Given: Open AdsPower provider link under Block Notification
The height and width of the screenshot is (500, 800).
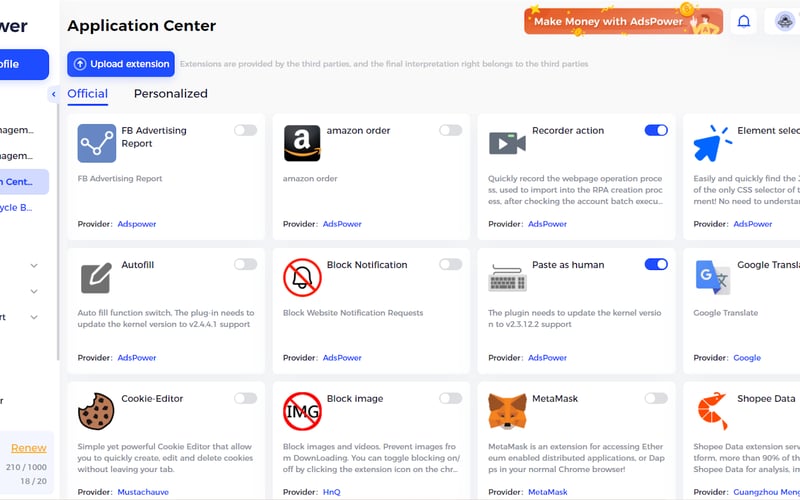Looking at the screenshot, I should [x=342, y=358].
